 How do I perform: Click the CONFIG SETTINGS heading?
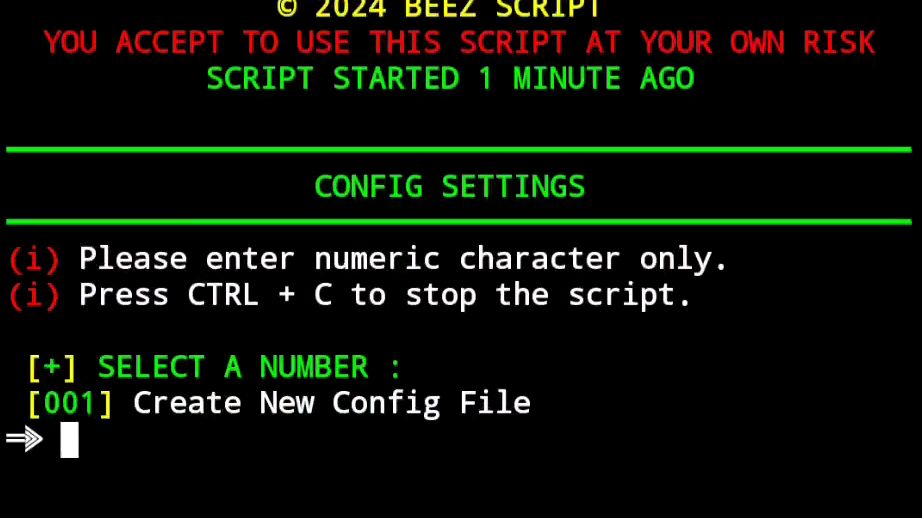(450, 187)
